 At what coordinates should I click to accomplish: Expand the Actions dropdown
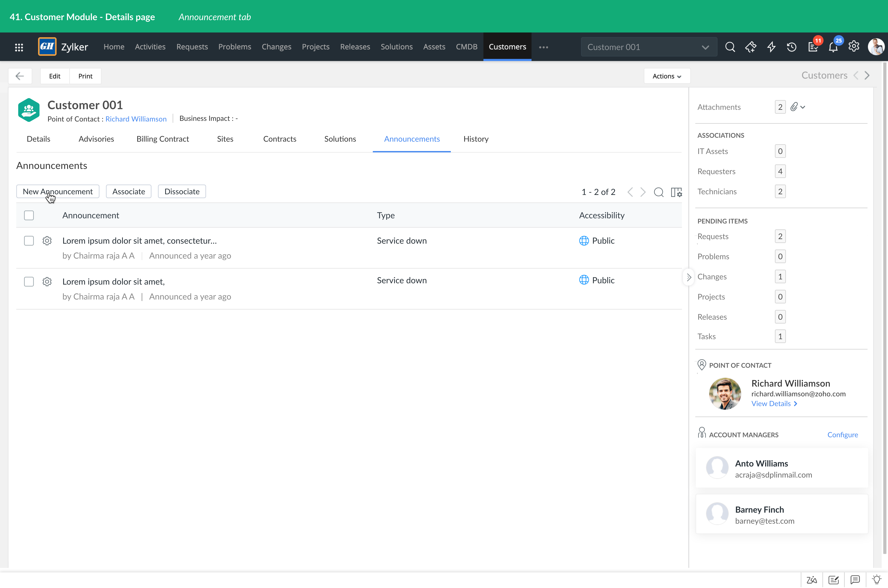(667, 76)
